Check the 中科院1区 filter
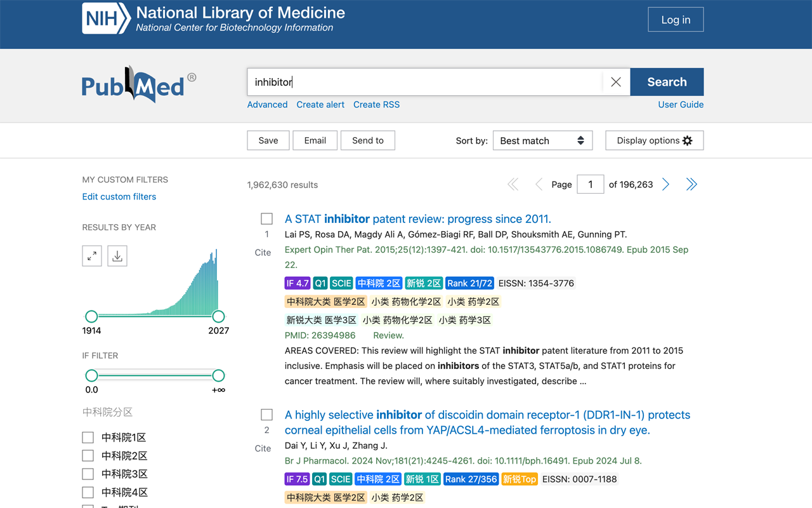Viewport: 812px width, 508px height. click(x=88, y=438)
